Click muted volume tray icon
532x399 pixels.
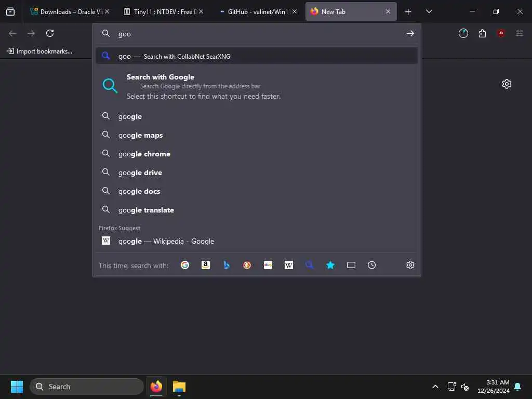pyautogui.click(x=465, y=387)
